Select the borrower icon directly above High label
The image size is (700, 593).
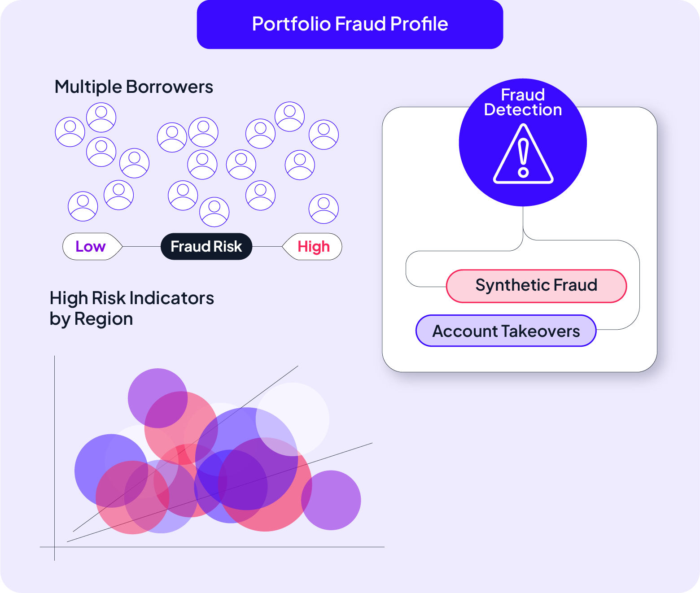(324, 209)
